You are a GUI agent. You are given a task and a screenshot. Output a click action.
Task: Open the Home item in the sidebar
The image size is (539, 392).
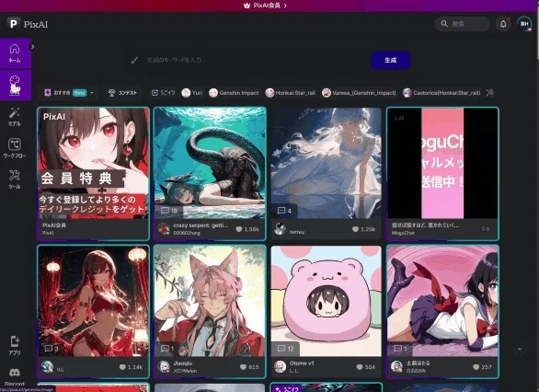point(15,53)
